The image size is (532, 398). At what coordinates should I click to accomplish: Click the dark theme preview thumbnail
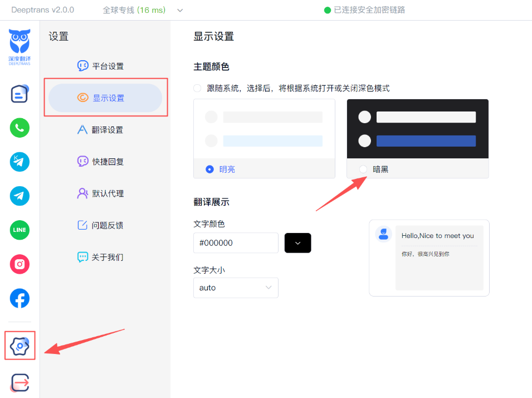(418, 129)
